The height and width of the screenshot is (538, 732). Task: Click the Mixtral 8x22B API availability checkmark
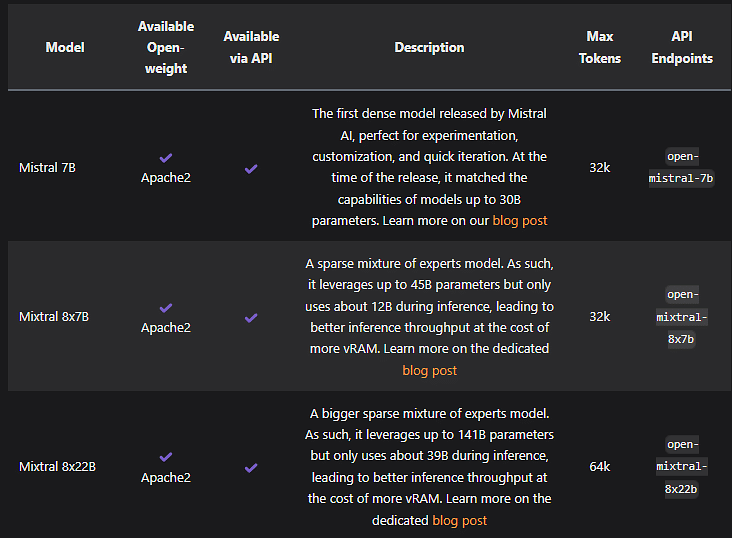[251, 467]
